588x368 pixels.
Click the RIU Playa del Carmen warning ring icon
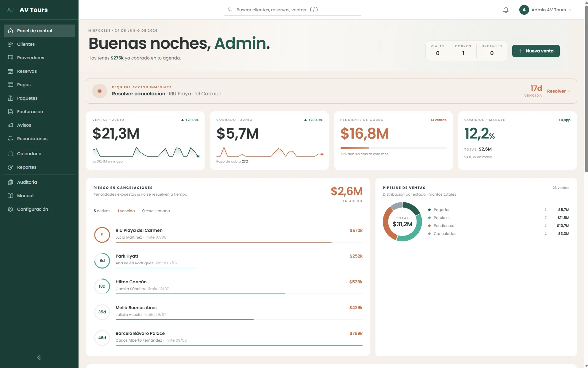pos(102,235)
